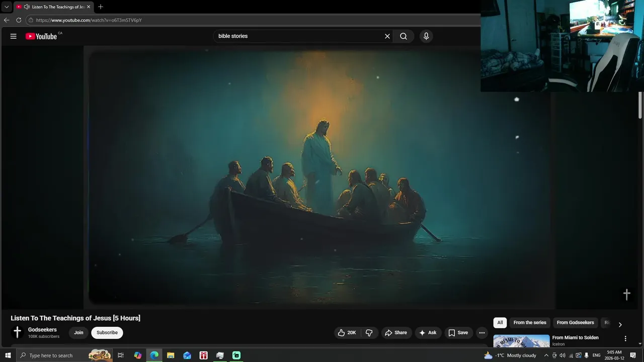Launch Copilot from the taskbar

pos(138,355)
